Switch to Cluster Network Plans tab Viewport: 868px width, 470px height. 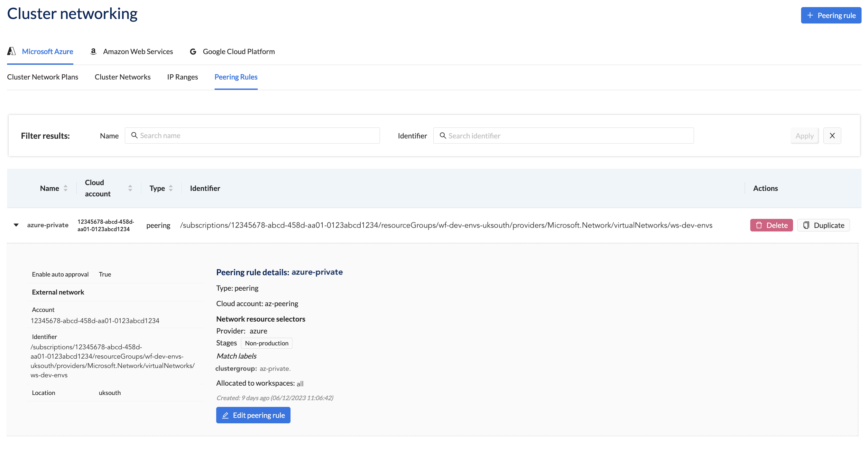[42, 76]
